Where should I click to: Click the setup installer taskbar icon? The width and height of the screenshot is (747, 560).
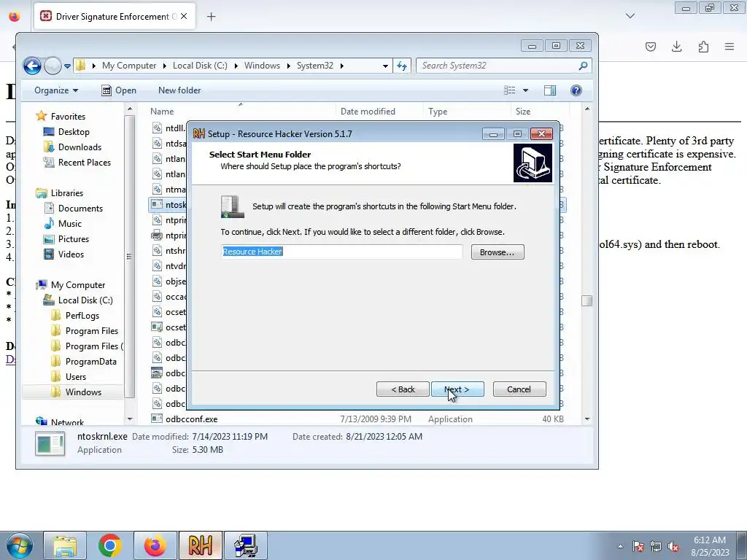click(246, 545)
